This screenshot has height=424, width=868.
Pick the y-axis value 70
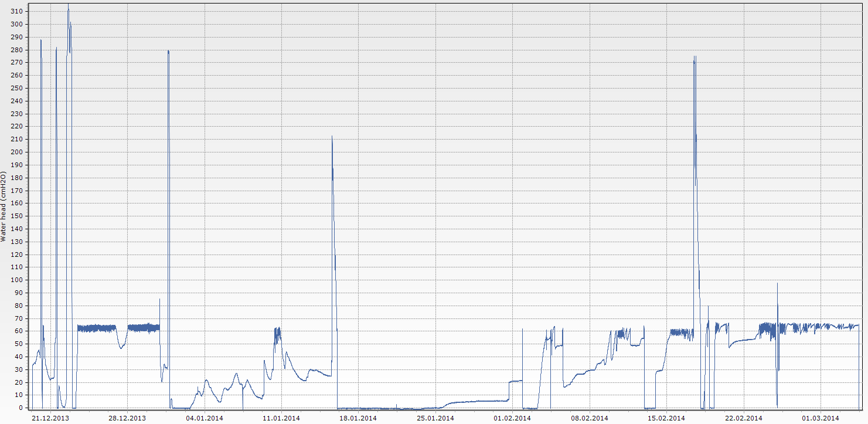pos(19,318)
